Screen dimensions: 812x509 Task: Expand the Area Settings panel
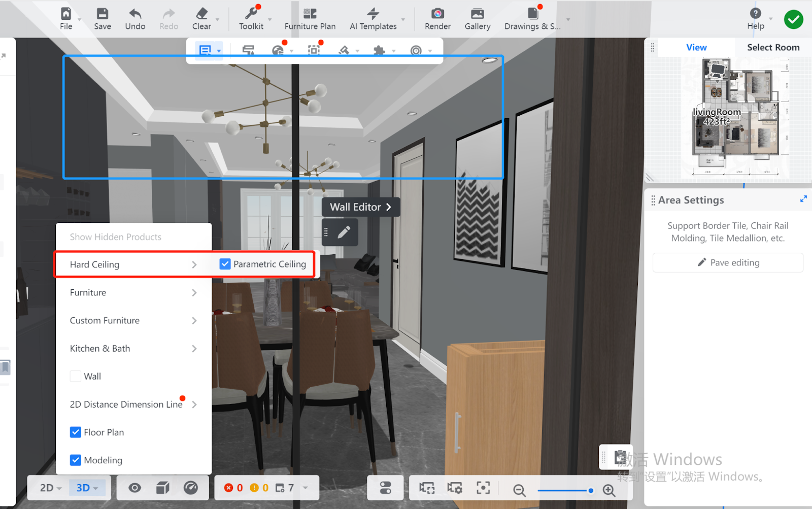tap(803, 199)
